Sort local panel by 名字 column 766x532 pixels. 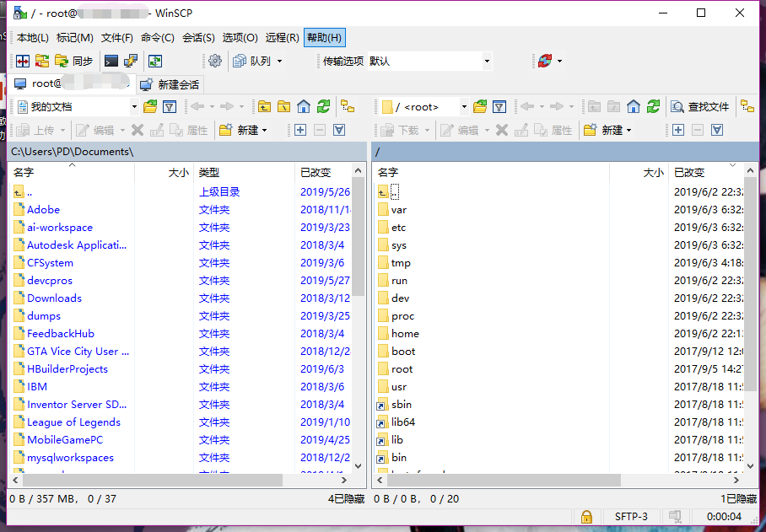click(72, 172)
